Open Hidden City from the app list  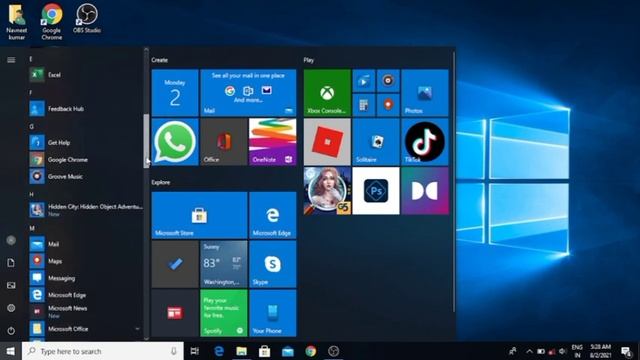86,210
